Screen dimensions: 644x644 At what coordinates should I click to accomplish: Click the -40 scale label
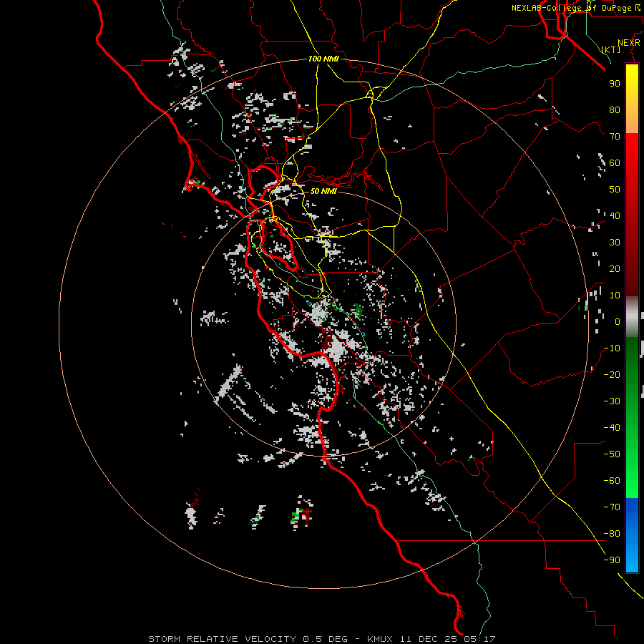612,428
